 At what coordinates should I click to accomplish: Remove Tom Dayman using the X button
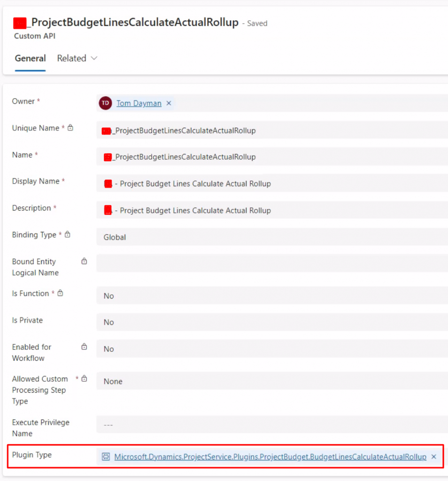coord(169,103)
